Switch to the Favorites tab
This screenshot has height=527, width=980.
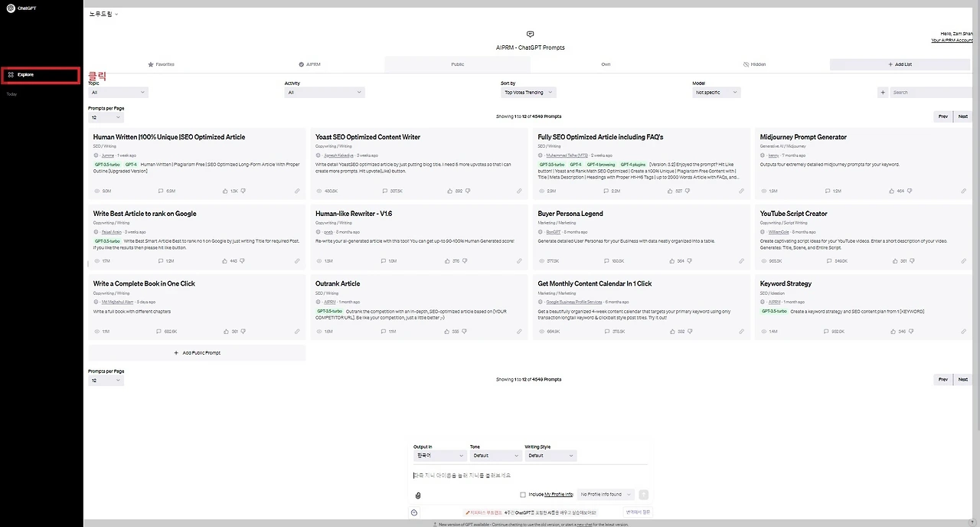point(162,64)
